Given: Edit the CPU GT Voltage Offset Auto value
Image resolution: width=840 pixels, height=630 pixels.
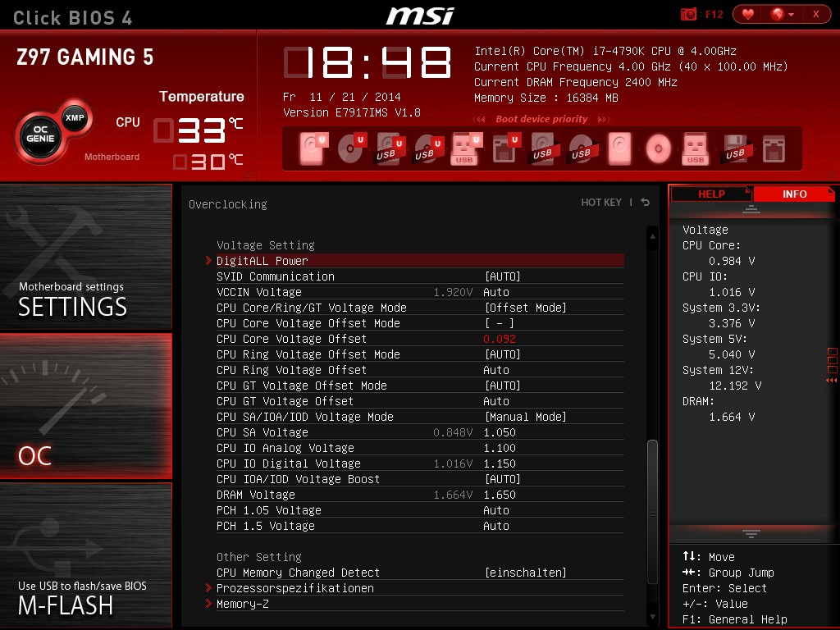Looking at the screenshot, I should [x=496, y=400].
